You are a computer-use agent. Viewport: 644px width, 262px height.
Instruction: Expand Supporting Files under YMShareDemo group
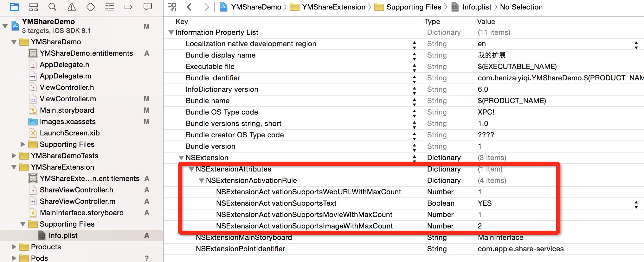23,145
